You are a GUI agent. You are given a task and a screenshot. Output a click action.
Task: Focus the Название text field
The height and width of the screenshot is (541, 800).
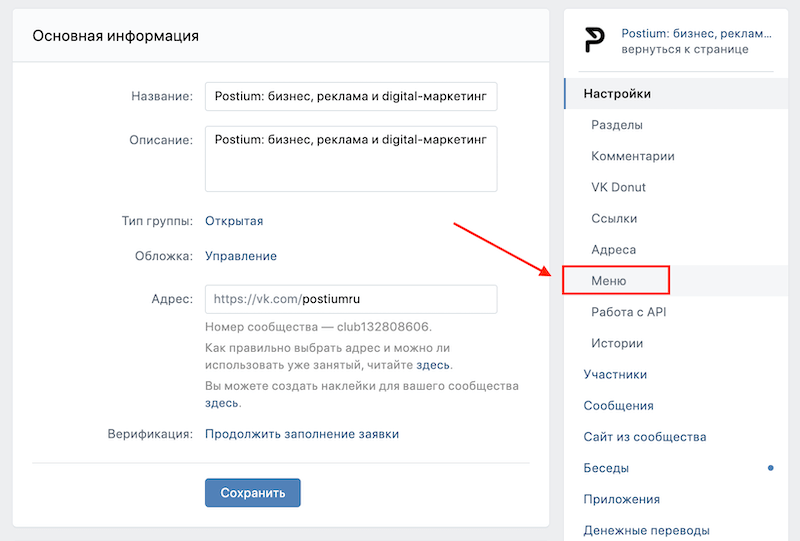coord(351,96)
